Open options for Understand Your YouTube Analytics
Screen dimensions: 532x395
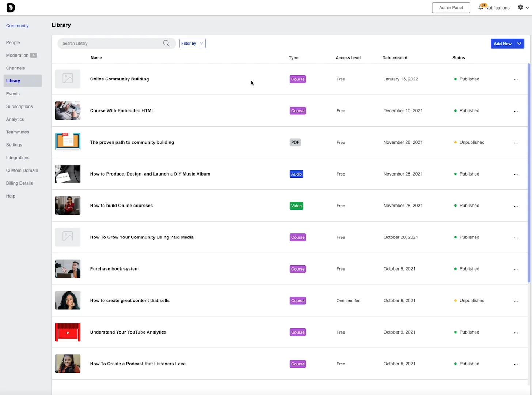click(x=516, y=332)
